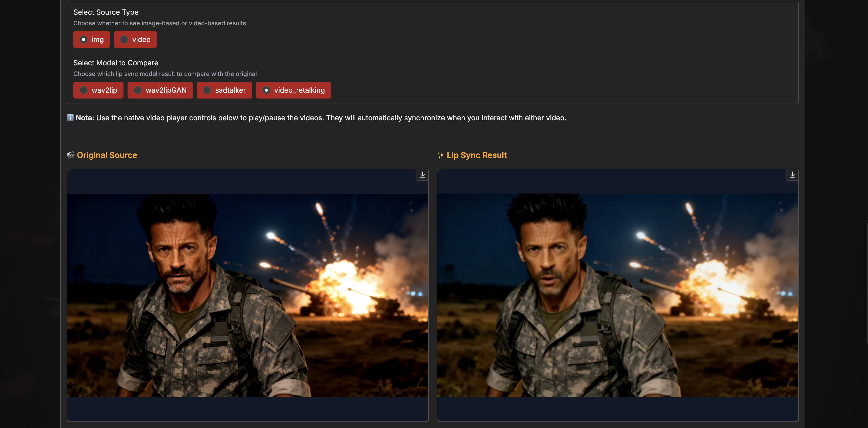Select the img source type
Screen dimensions: 868x428
coord(91,40)
